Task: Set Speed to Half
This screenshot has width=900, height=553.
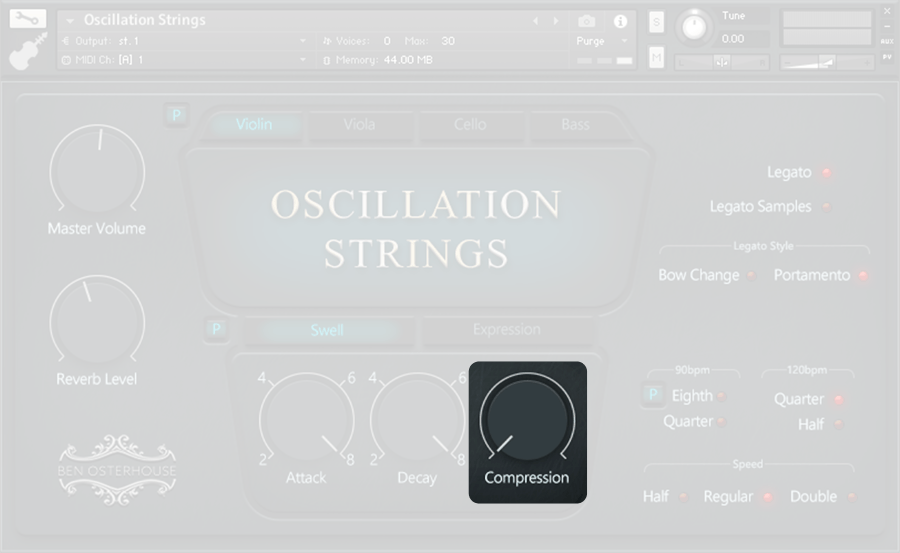Action: coord(683,497)
